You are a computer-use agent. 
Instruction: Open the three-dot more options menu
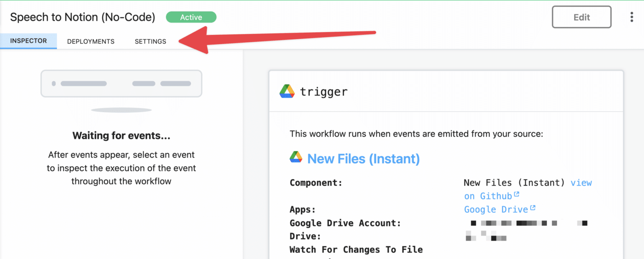[632, 17]
